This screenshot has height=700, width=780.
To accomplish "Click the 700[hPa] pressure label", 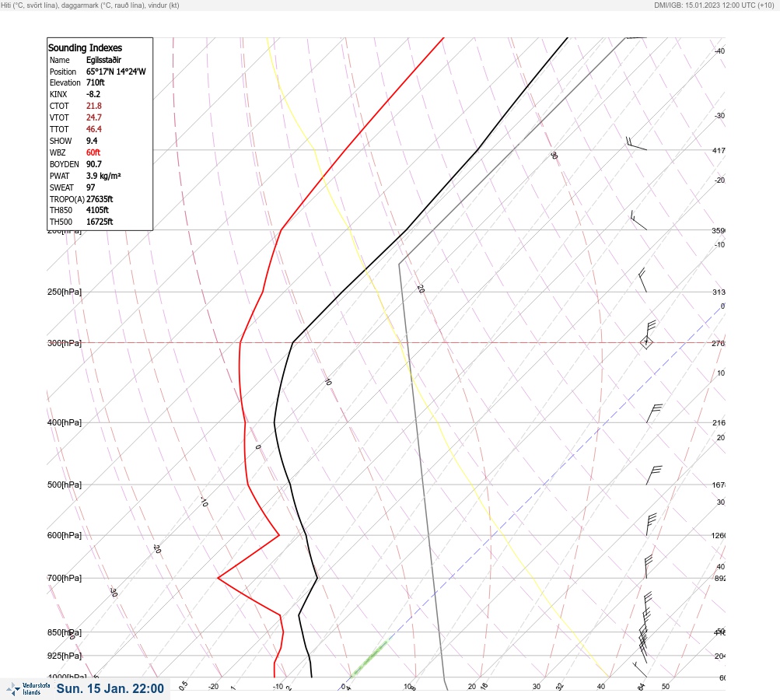I will (x=65, y=578).
